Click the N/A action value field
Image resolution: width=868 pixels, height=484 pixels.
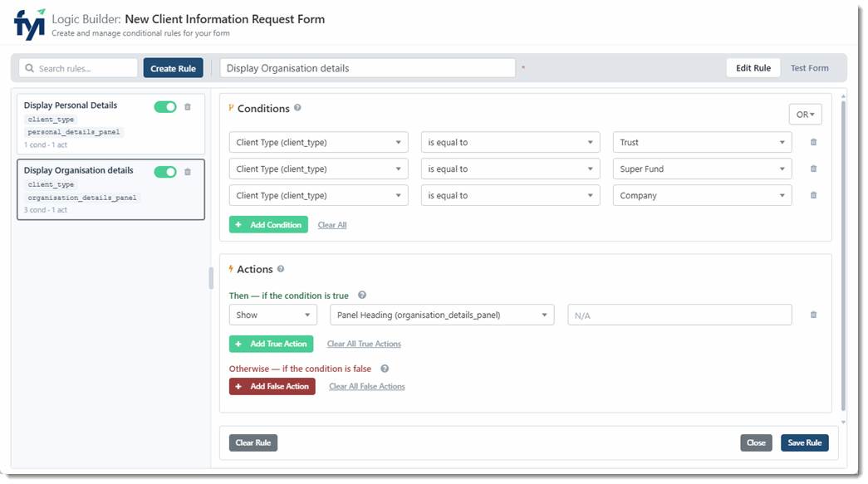(679, 315)
